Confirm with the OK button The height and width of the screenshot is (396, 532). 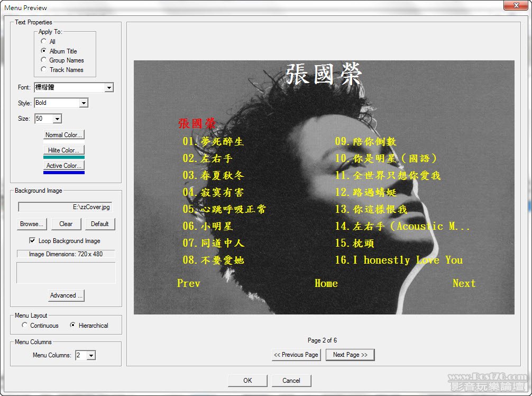point(247,380)
